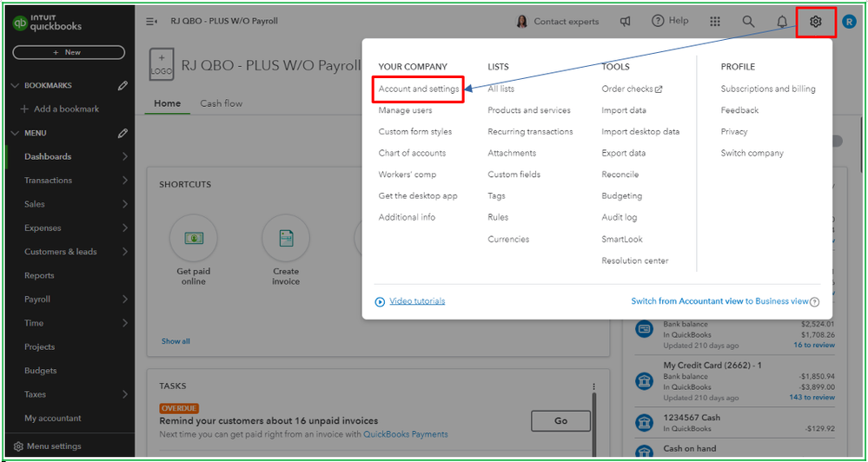
Task: Click the view switch help question icon
Action: point(814,302)
